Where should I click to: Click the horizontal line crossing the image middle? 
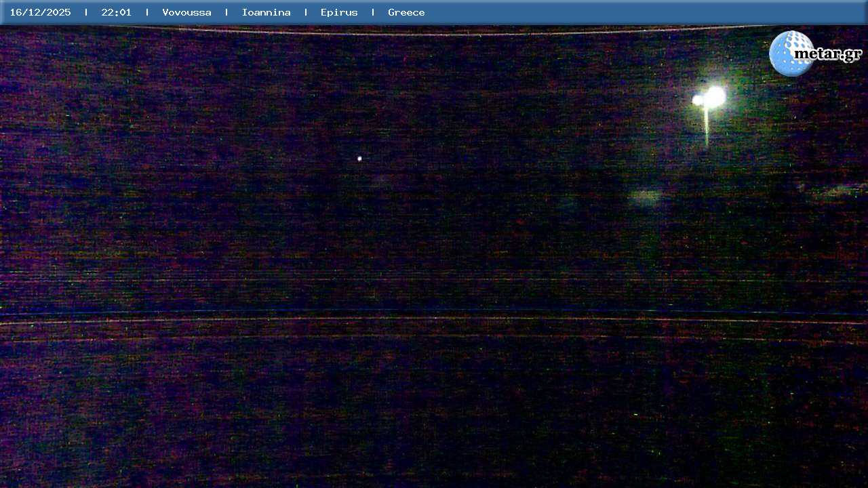pyautogui.click(x=434, y=319)
